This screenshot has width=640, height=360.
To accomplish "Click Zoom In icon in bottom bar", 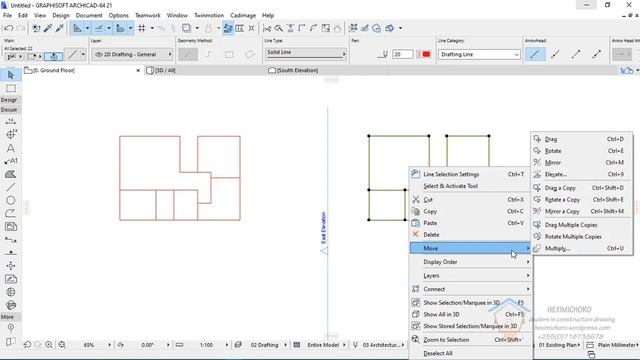I will tap(49, 345).
